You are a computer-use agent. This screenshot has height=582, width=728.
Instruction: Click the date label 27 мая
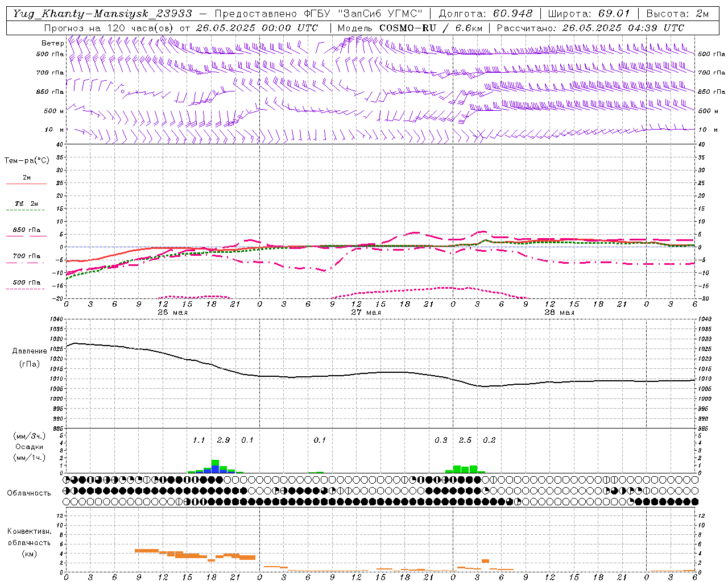(366, 313)
